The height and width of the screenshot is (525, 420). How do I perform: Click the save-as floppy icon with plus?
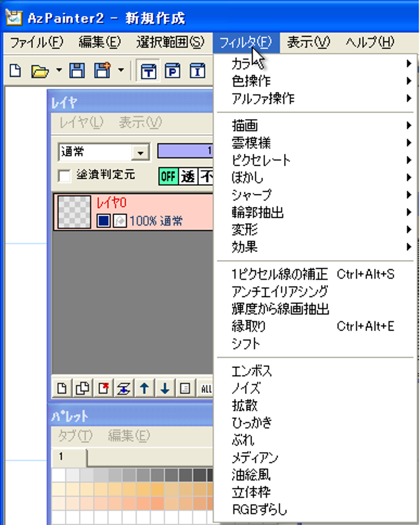103,70
